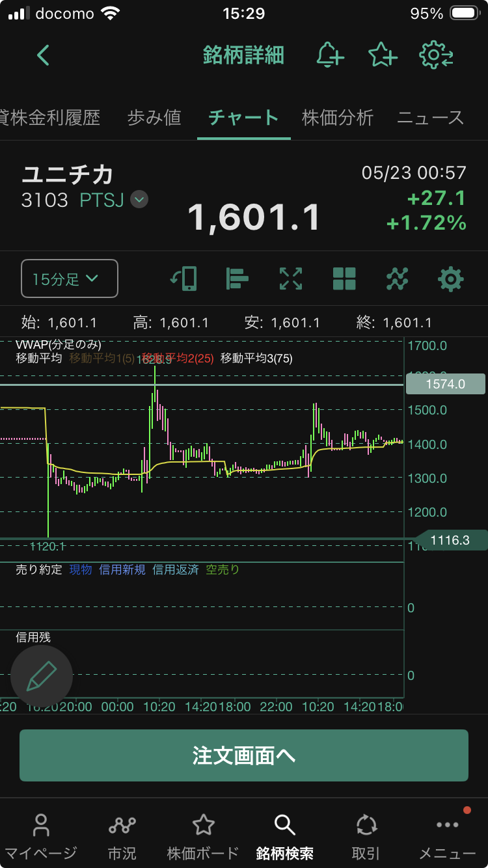The width and height of the screenshot is (488, 868).
Task: Tap the 売り約定 panel label
Action: (x=39, y=569)
